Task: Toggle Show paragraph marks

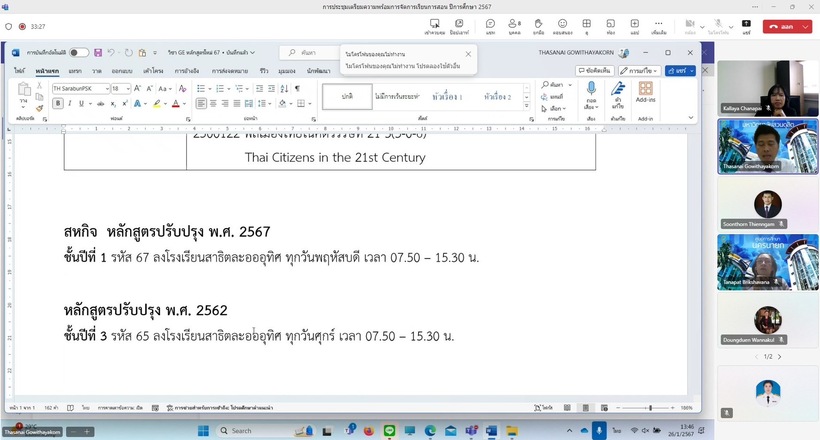Action: coord(298,88)
